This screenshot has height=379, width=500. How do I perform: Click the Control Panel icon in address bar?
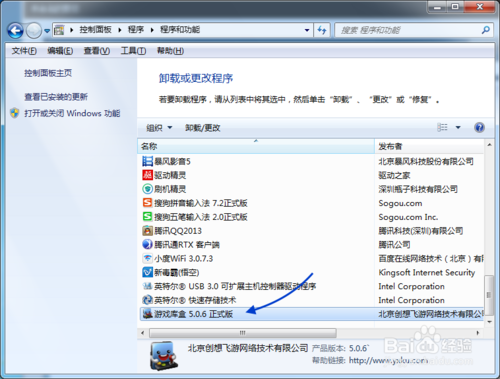[x=59, y=30]
